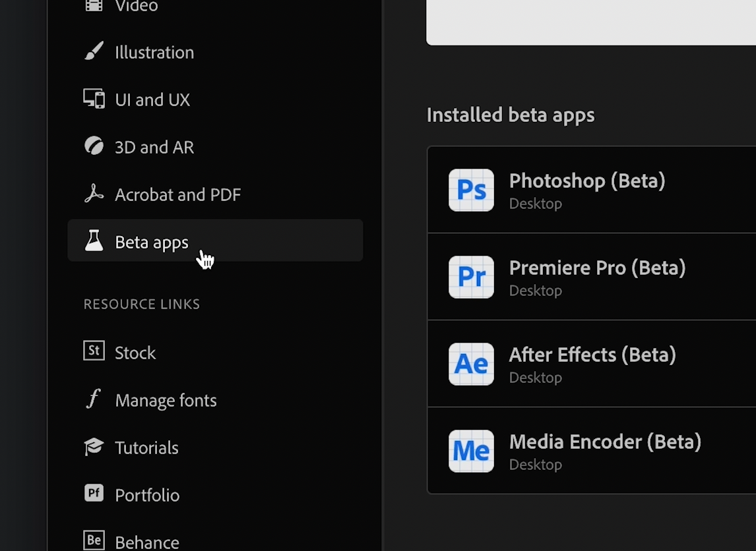Click Desktop label under Media Encoder (Beta)
Image resolution: width=756 pixels, height=551 pixels.
point(536,465)
